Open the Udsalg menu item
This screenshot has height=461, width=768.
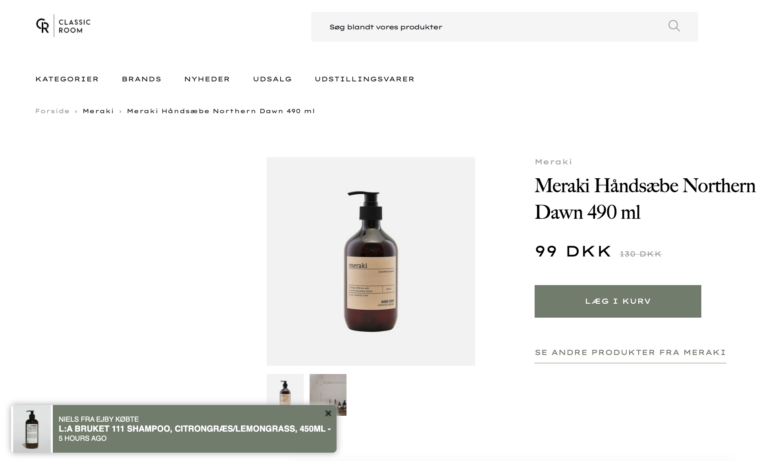[272, 79]
